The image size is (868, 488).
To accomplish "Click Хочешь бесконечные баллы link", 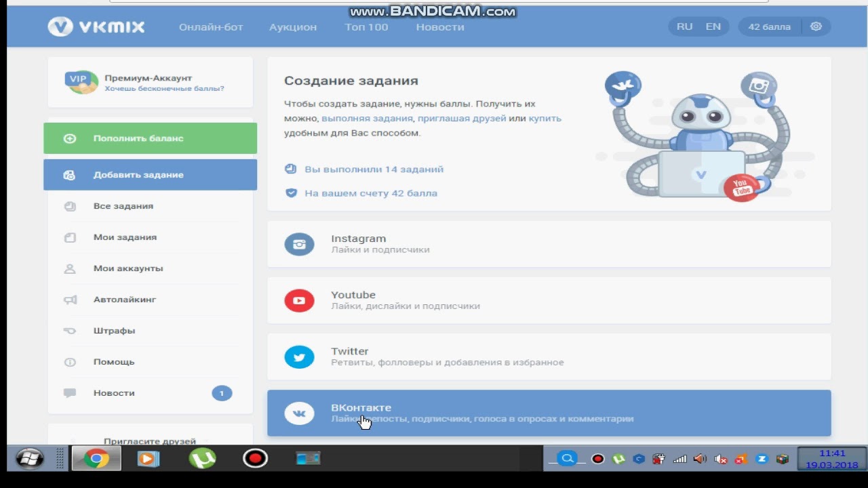I will click(x=164, y=89).
